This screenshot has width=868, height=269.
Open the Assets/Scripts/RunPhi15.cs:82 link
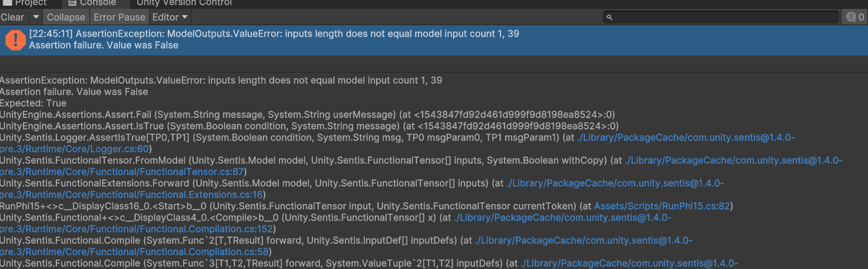coord(663,206)
